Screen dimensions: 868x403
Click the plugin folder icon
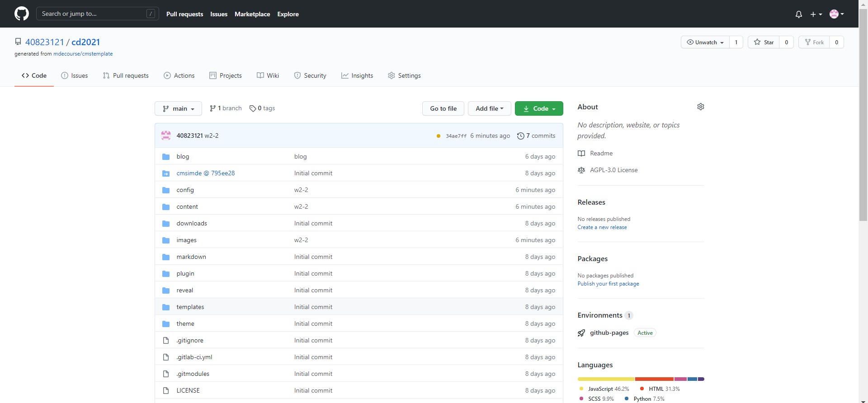[166, 273]
